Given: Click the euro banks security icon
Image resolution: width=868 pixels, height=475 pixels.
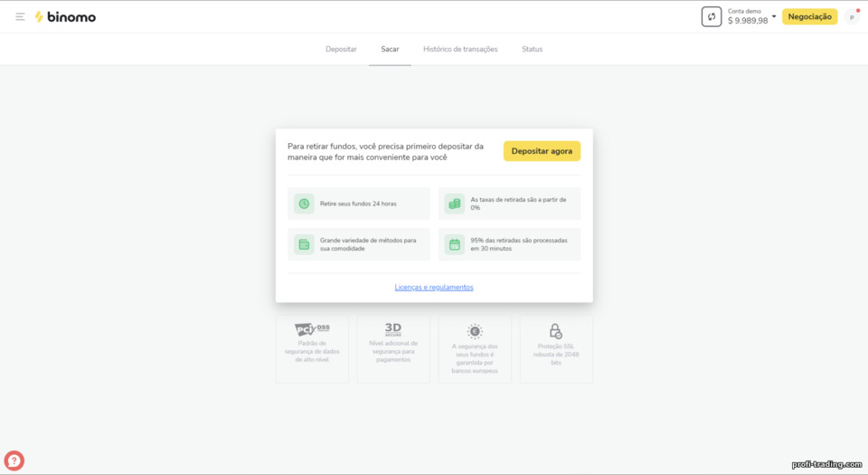Looking at the screenshot, I should pos(475,332).
